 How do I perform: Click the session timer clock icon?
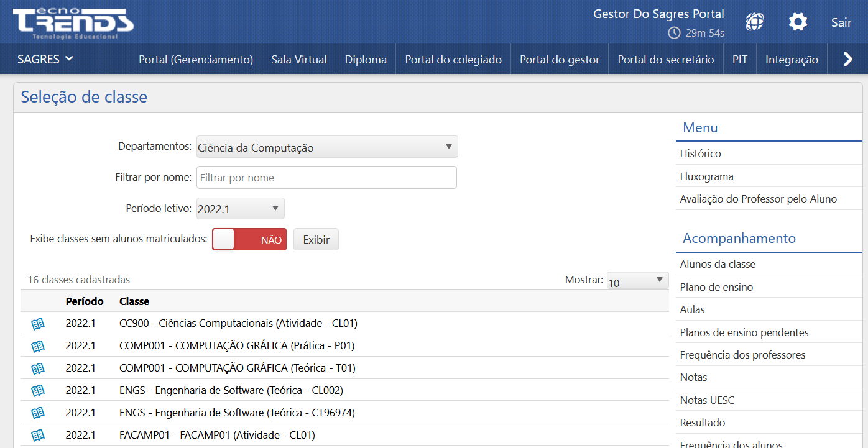[x=675, y=34]
